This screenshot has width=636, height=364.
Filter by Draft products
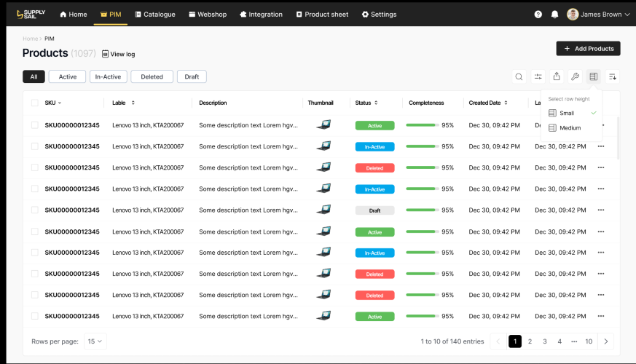pos(192,76)
